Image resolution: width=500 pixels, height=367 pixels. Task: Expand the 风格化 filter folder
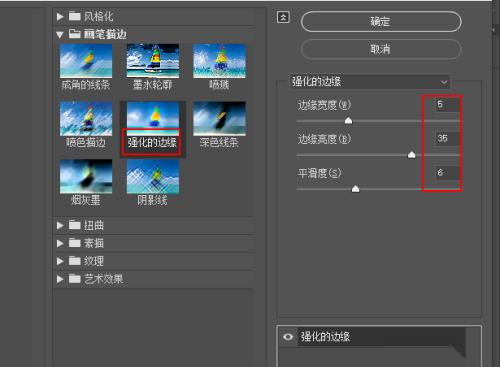[x=60, y=16]
